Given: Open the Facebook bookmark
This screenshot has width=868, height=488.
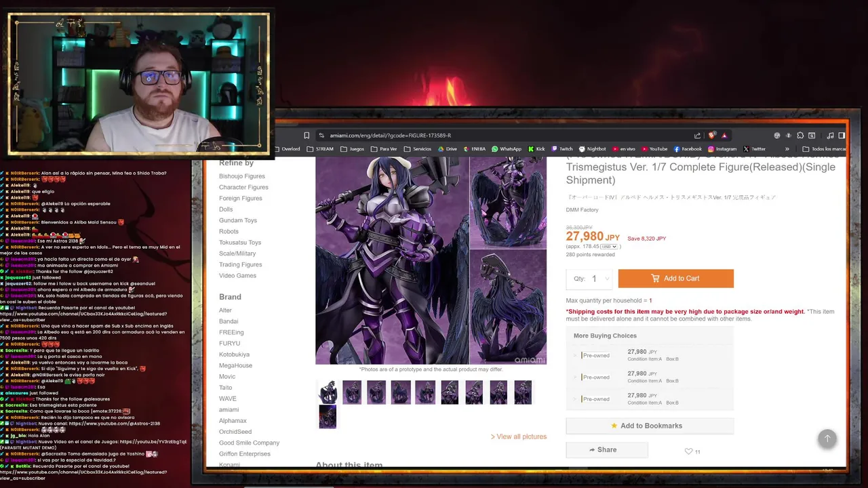Looking at the screenshot, I should (688, 149).
